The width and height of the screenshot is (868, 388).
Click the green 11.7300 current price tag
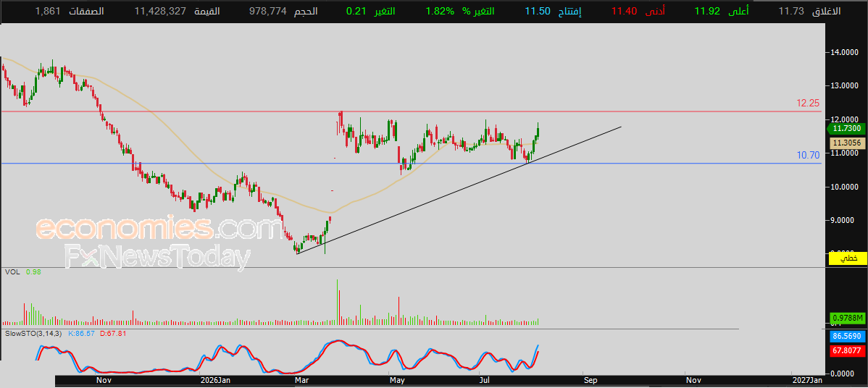[x=846, y=128]
